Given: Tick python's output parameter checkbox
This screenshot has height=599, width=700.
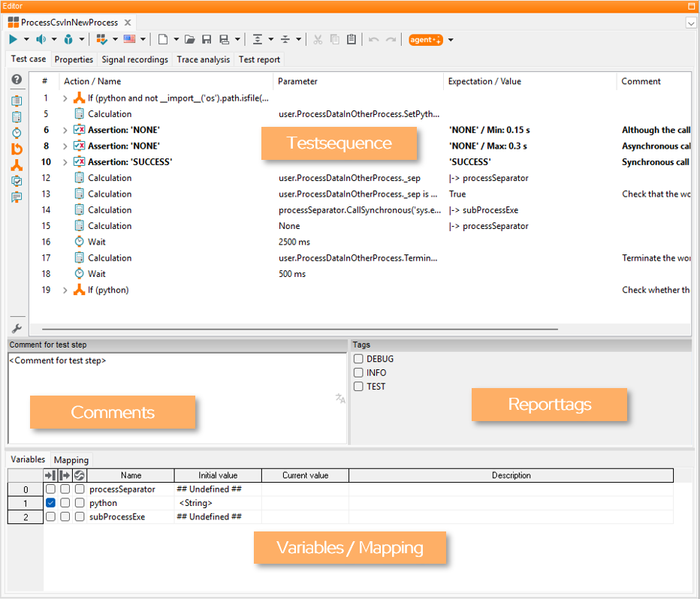Looking at the screenshot, I should [65, 503].
